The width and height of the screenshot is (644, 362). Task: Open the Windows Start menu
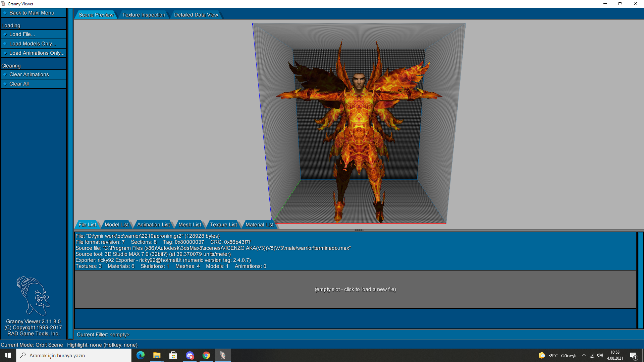point(8,355)
